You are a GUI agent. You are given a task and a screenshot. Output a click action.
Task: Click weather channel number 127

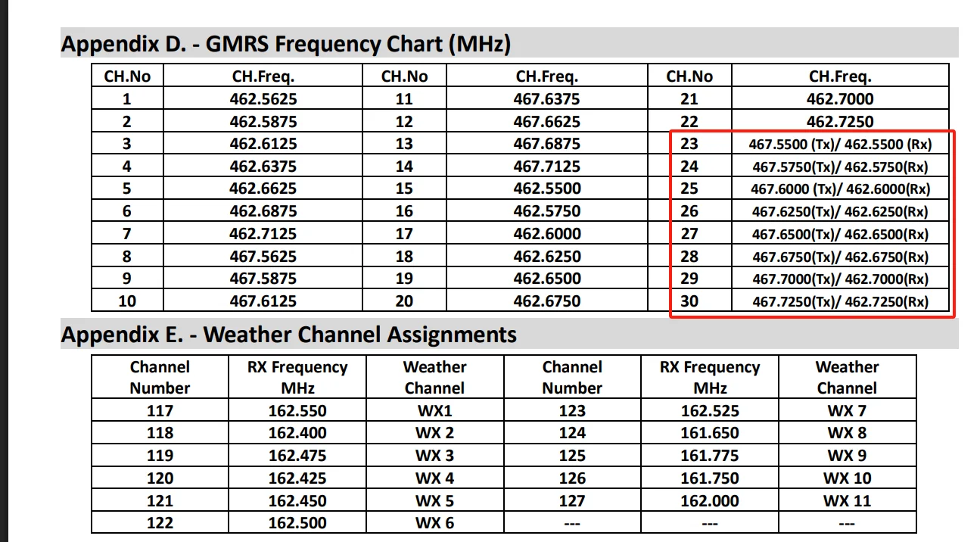tap(572, 501)
